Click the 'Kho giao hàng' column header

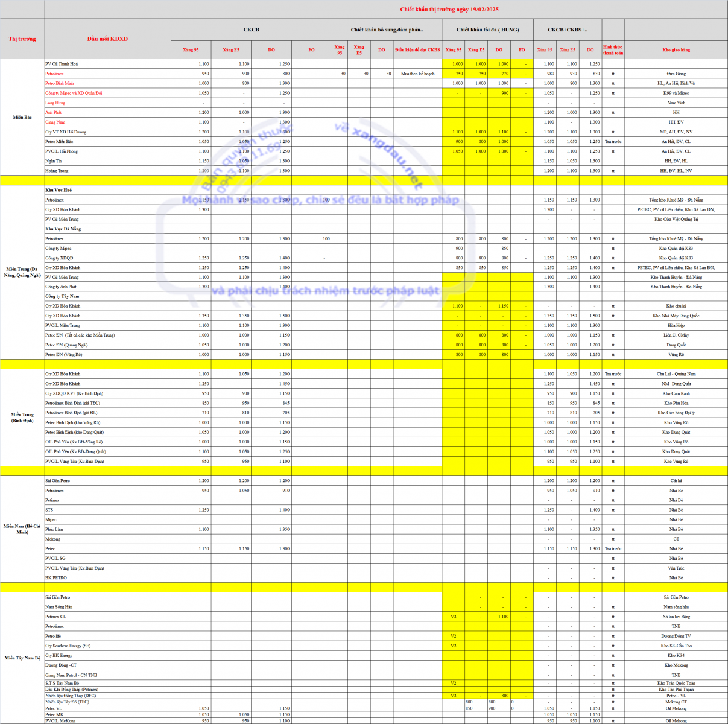tap(676, 50)
